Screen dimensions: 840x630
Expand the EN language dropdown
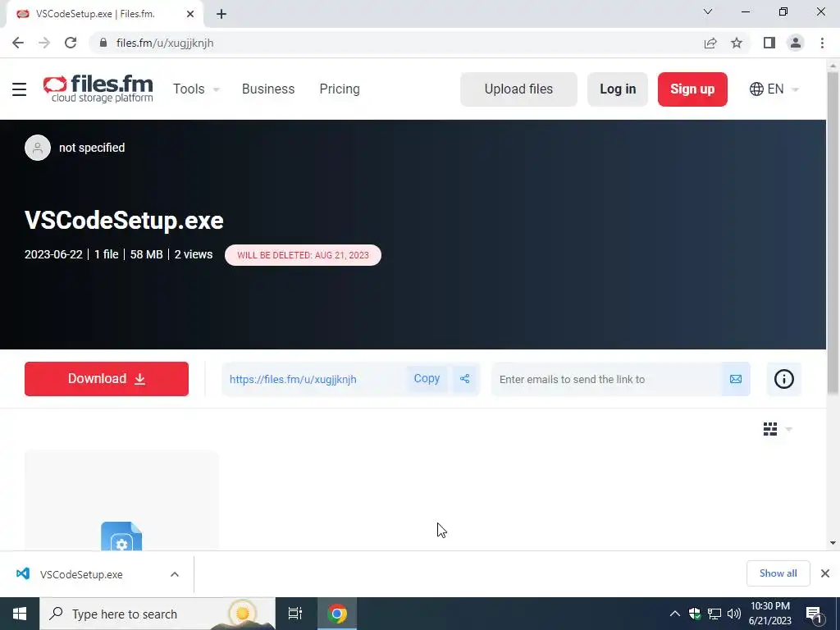774,89
